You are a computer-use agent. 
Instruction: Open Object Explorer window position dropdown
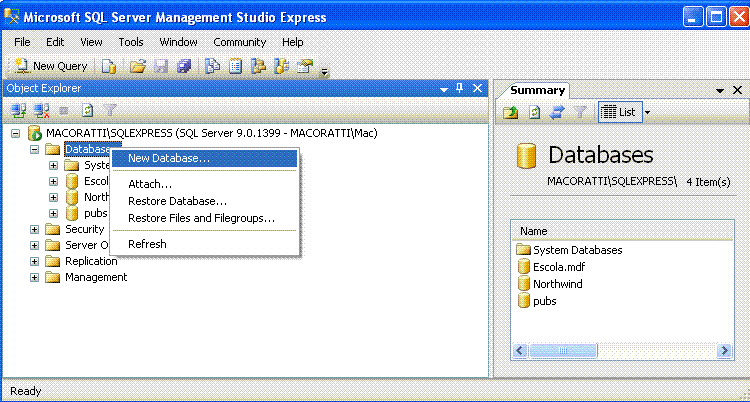click(444, 89)
